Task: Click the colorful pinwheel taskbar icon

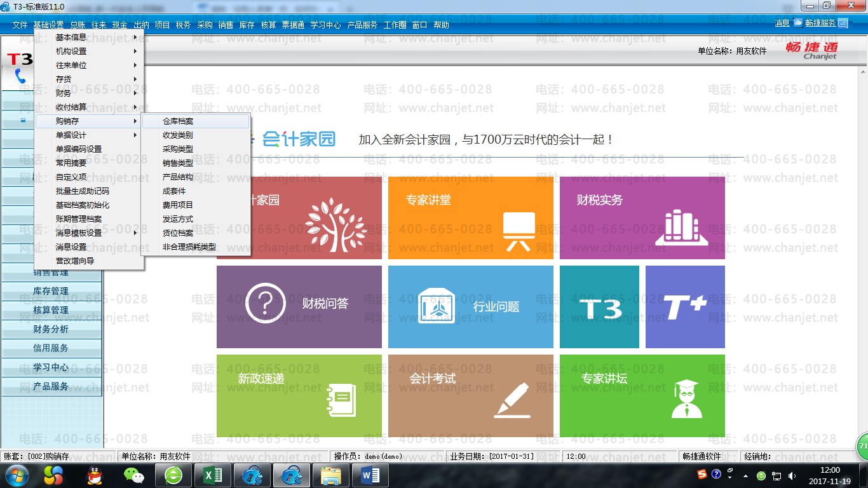Action: tap(53, 475)
